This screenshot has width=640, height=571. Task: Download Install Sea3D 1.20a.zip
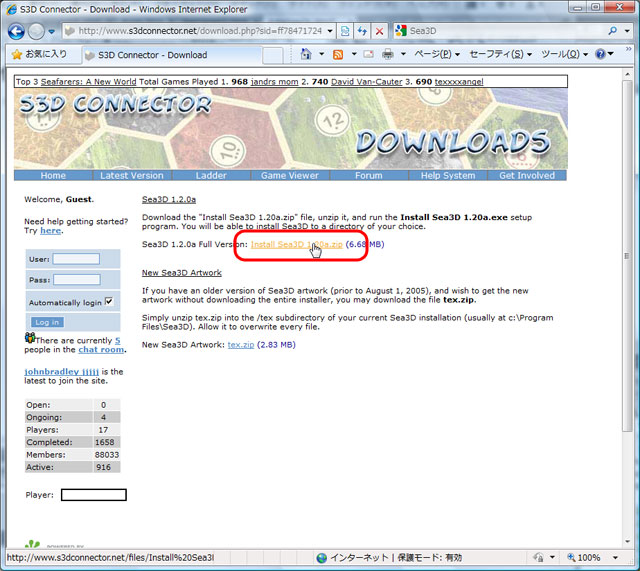pyautogui.click(x=297, y=244)
